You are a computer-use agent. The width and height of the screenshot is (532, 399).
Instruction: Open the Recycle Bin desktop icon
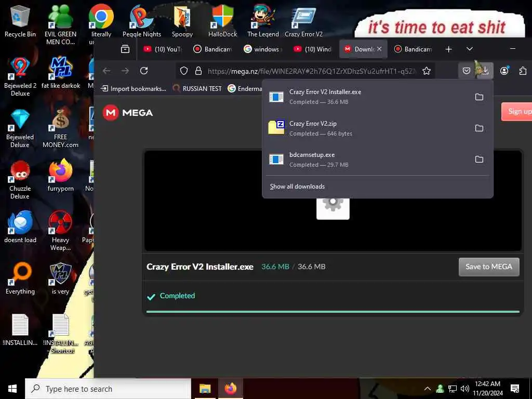[x=20, y=21]
